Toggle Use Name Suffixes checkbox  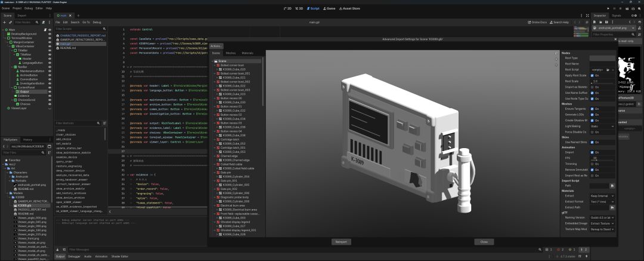coord(592,93)
